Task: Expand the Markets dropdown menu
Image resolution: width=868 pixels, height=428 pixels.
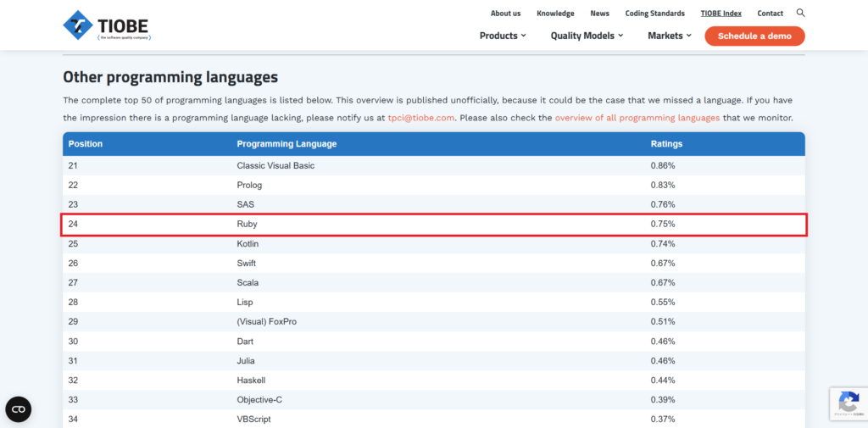Action: pyautogui.click(x=670, y=36)
